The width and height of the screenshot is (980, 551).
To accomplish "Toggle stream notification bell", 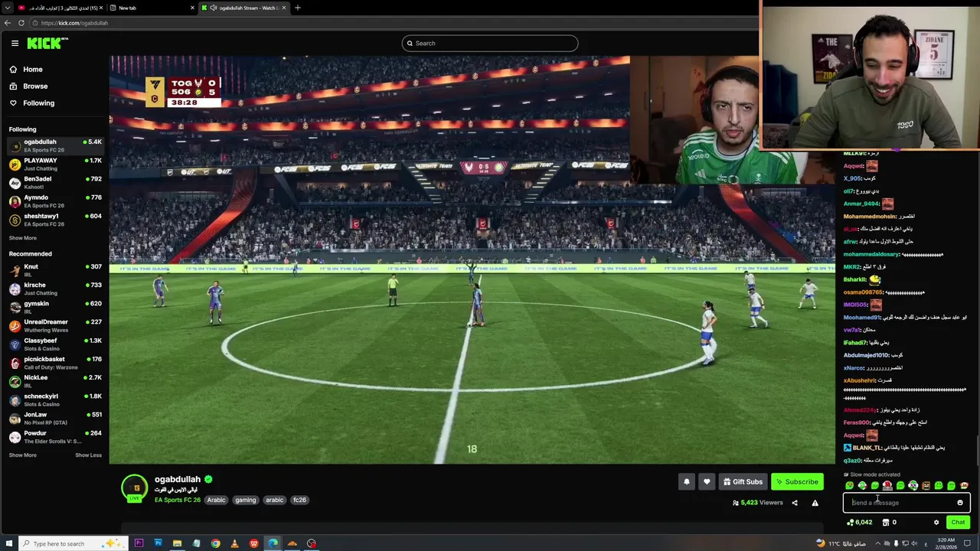I will coord(687,481).
